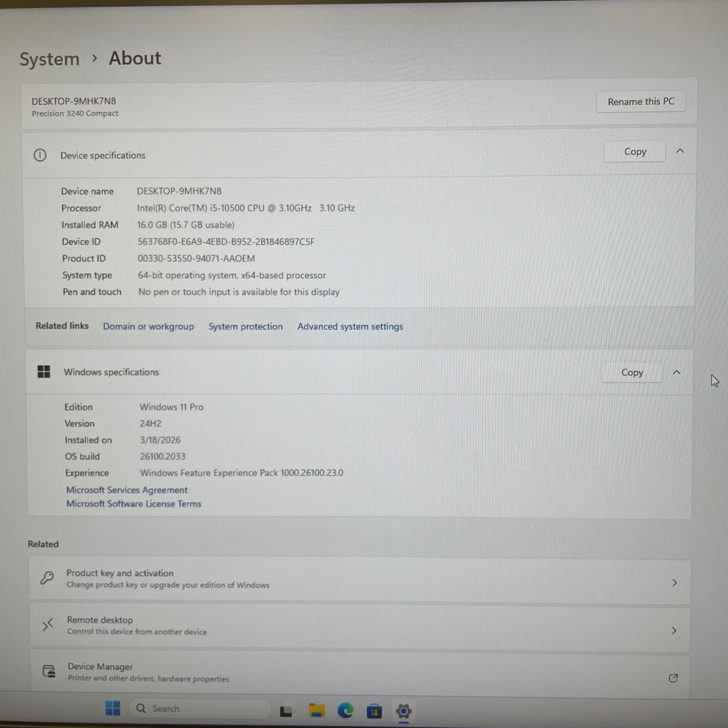
Task: Open Advanced system settings link
Action: (350, 327)
